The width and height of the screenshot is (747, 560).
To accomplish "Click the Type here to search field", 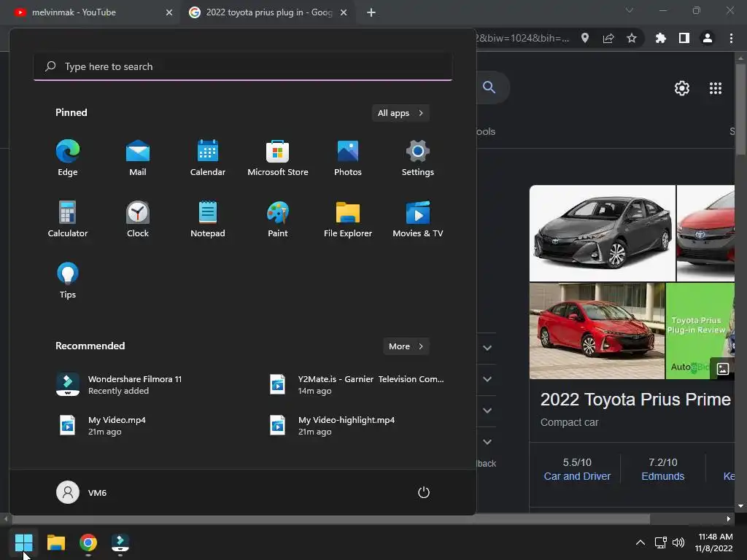I will tap(243, 66).
